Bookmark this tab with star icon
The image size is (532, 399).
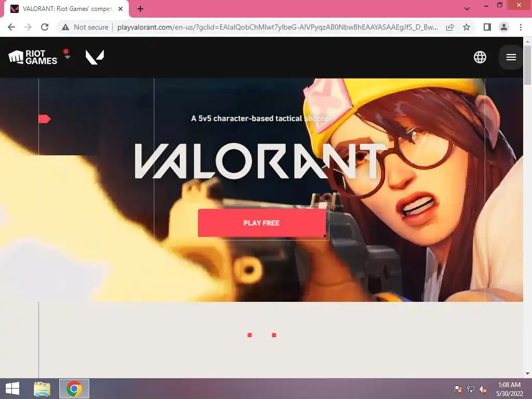467,27
